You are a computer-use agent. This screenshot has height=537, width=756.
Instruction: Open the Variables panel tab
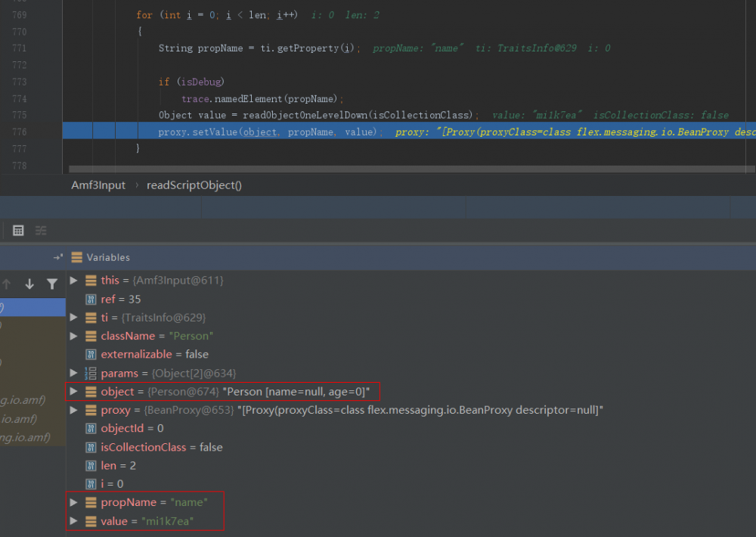coord(108,257)
